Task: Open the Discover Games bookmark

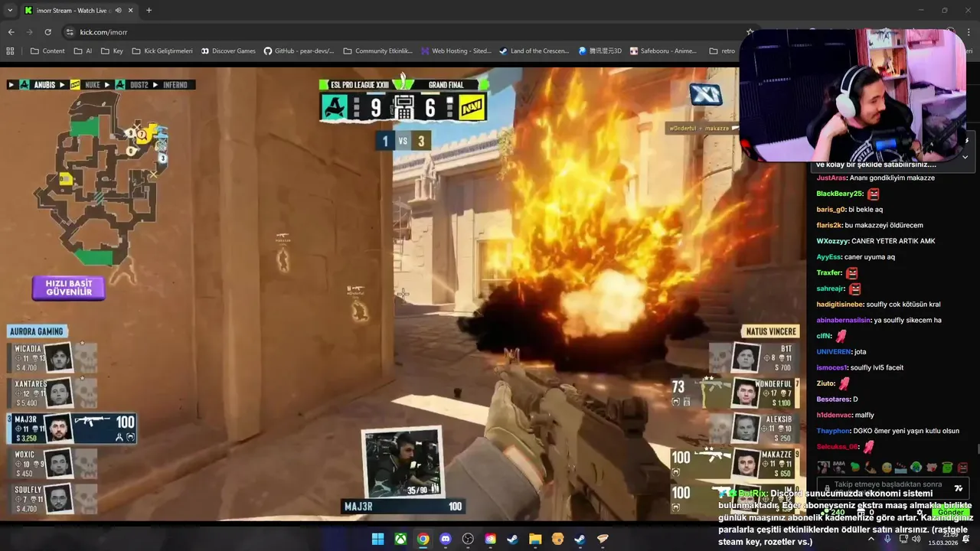Action: 228,51
